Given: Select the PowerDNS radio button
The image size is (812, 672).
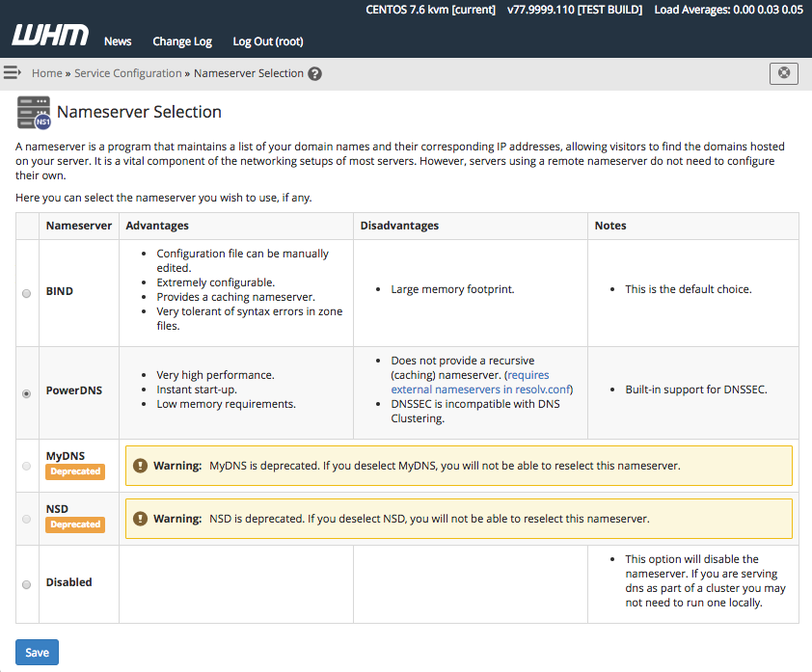Looking at the screenshot, I should coord(26,393).
